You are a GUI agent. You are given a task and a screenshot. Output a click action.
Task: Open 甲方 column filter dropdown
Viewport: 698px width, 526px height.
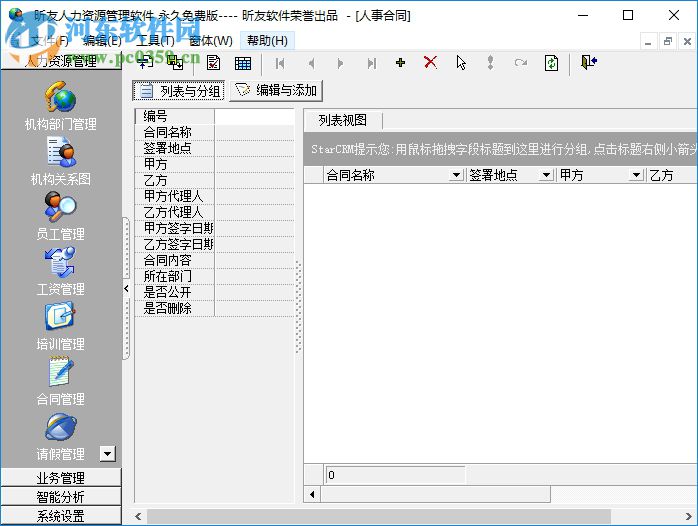pyautogui.click(x=636, y=175)
